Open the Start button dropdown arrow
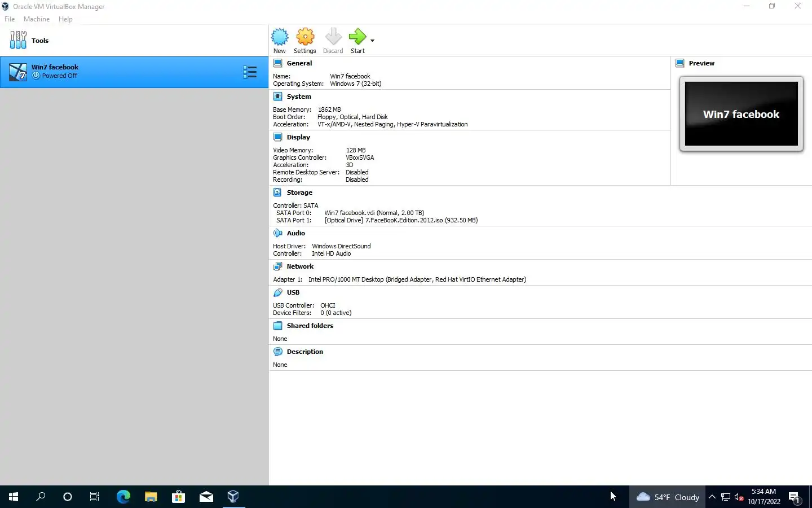Image resolution: width=812 pixels, height=508 pixels. point(372,41)
